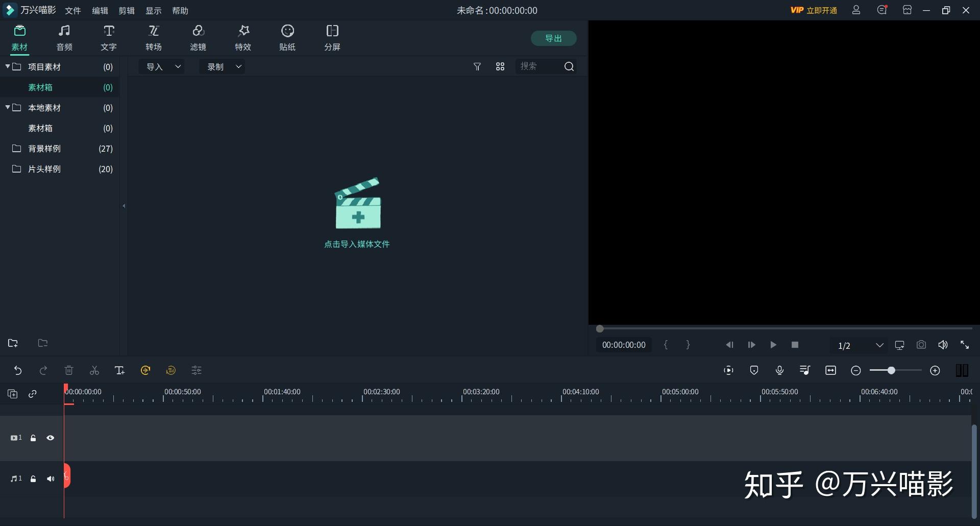Viewport: 980px width, 526px height.
Task: Open the 贴纸 stickers tab
Action: point(287,38)
